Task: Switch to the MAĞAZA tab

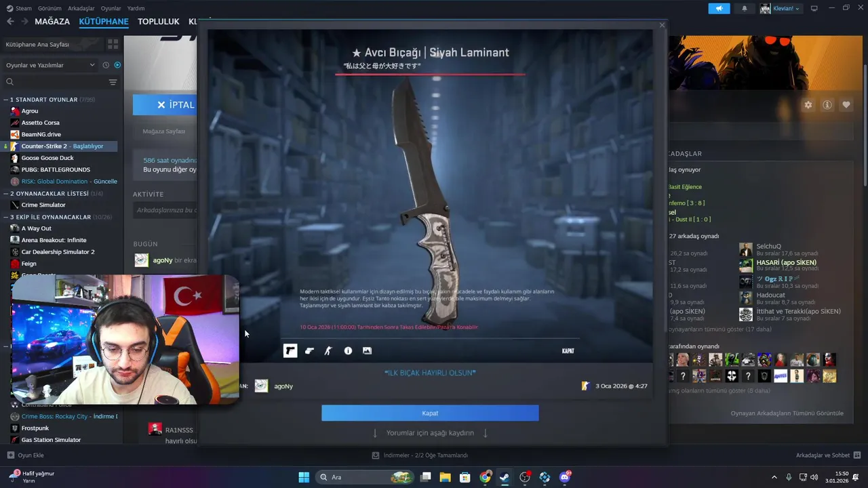Action: coord(52,22)
